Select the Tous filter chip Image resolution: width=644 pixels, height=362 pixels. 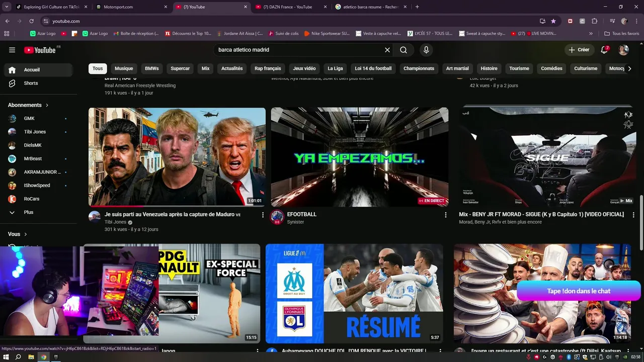[x=98, y=68]
